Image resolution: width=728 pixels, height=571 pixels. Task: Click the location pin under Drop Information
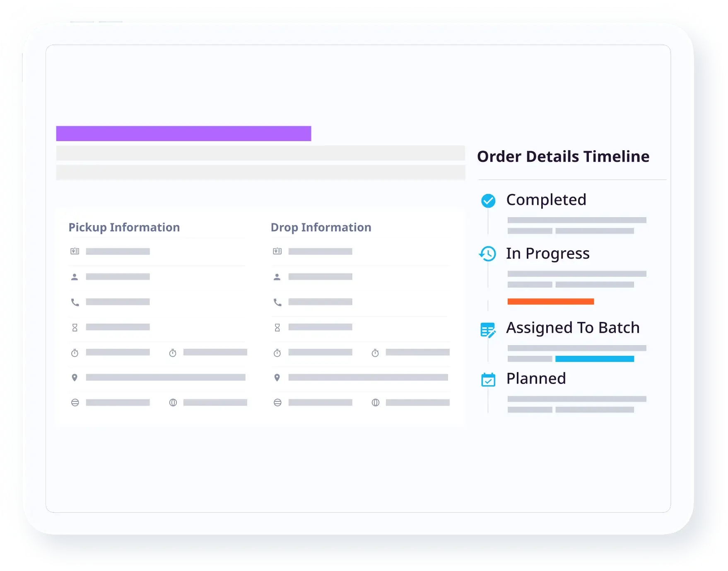click(x=277, y=377)
